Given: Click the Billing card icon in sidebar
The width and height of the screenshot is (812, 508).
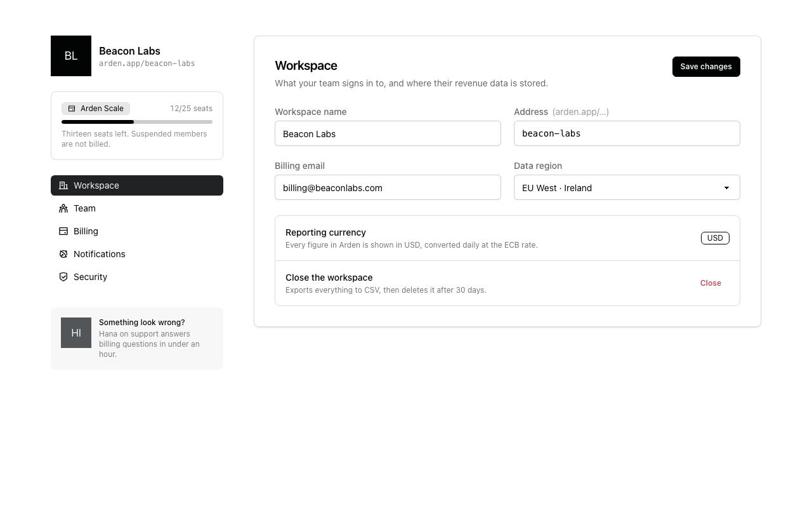Looking at the screenshot, I should click(63, 231).
